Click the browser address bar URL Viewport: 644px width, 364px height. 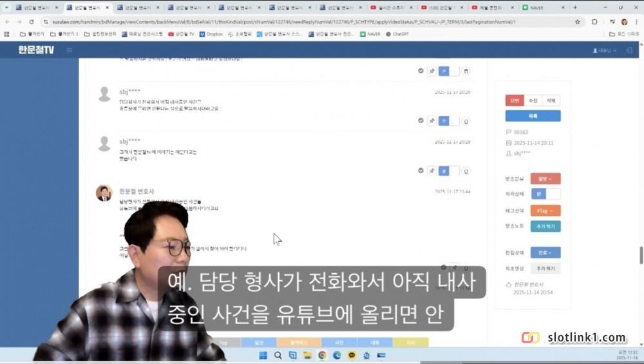(x=283, y=22)
